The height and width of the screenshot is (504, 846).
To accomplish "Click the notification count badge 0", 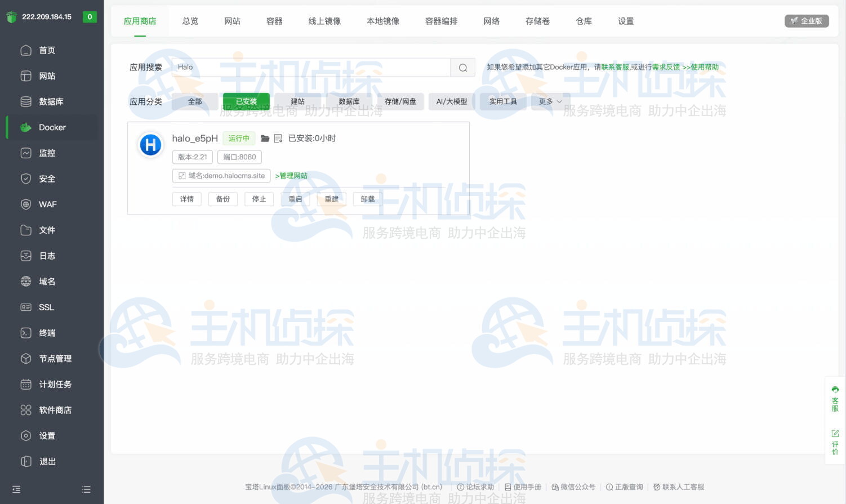I will 90,17.
